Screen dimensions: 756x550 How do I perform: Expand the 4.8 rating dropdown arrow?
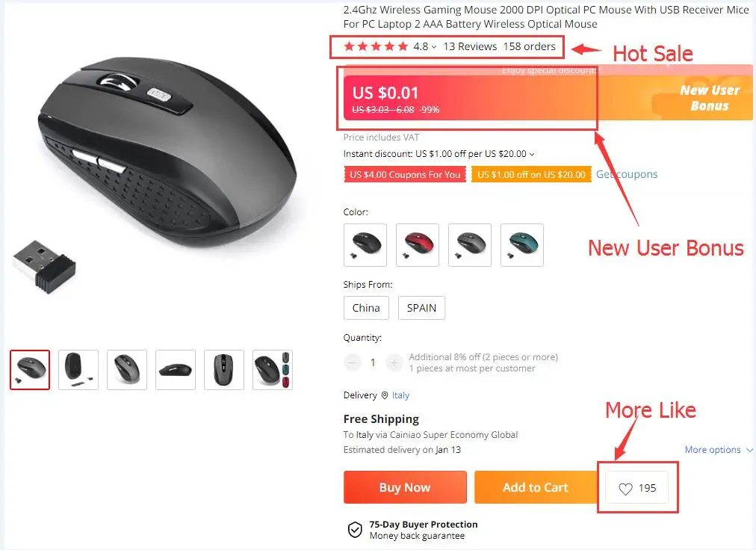pos(434,47)
